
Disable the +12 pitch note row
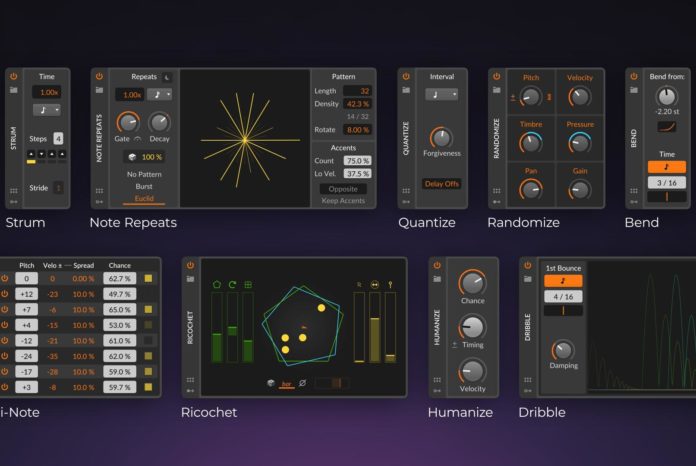click(5, 294)
